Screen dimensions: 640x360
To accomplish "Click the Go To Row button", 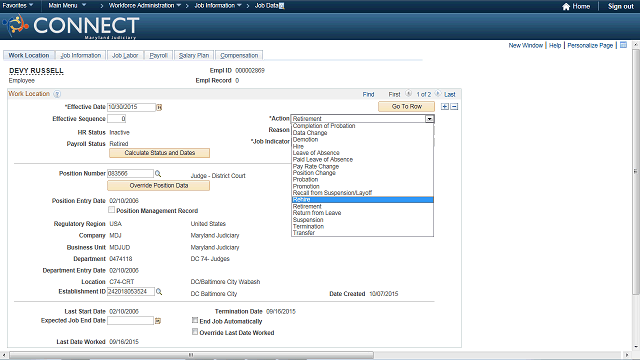I will click(407, 107).
